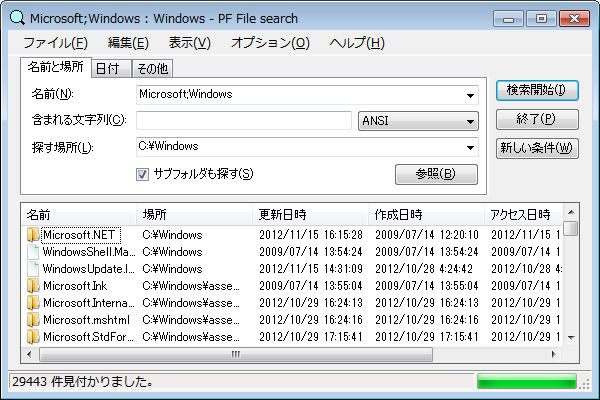Click modified date 2012/11/15 16:15:28
600x400 pixels.
coord(311,235)
